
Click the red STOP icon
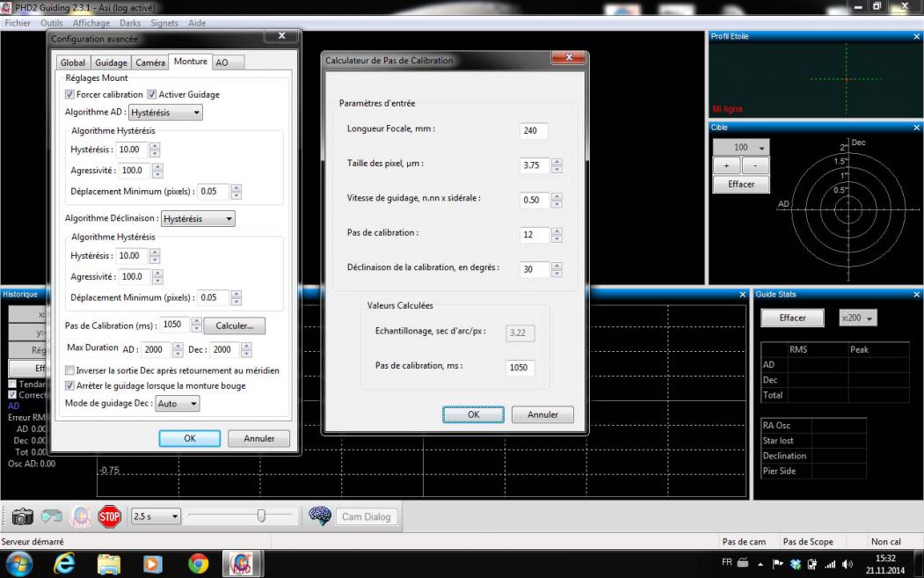tap(110, 516)
